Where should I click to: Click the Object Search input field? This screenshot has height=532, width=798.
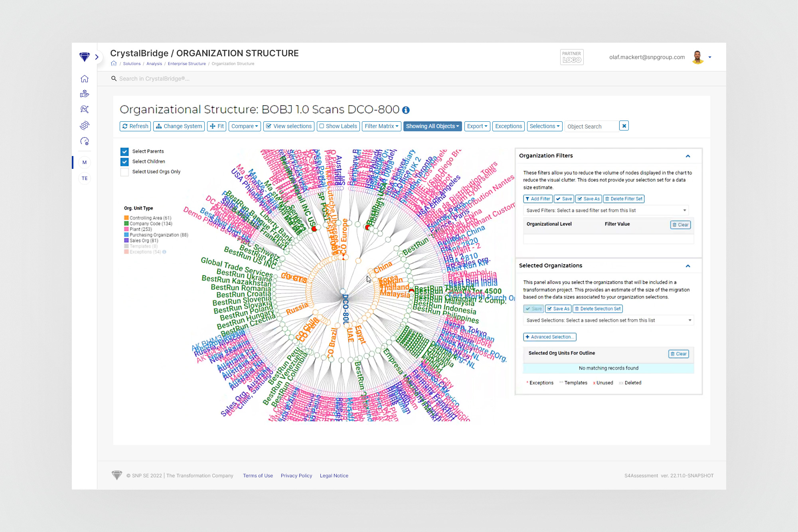click(x=591, y=127)
